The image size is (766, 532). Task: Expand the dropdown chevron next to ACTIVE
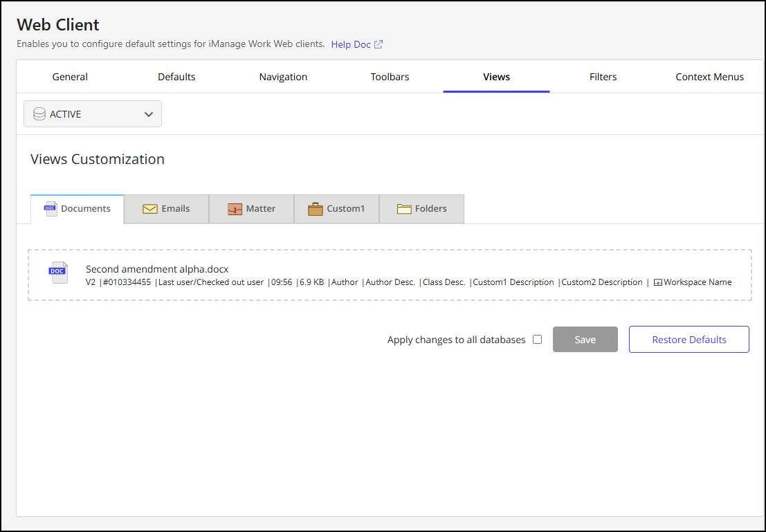tap(149, 115)
